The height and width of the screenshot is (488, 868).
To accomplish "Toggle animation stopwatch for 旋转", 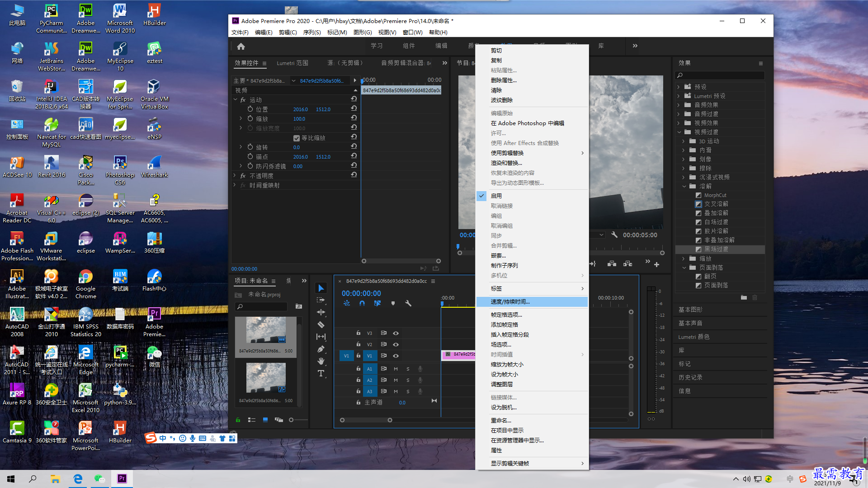I will (250, 147).
